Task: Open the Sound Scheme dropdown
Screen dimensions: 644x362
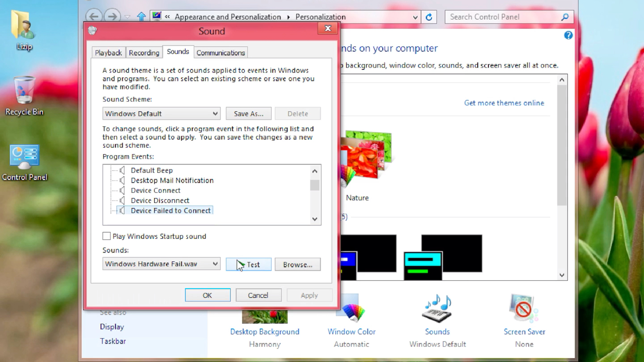Action: 161,114
